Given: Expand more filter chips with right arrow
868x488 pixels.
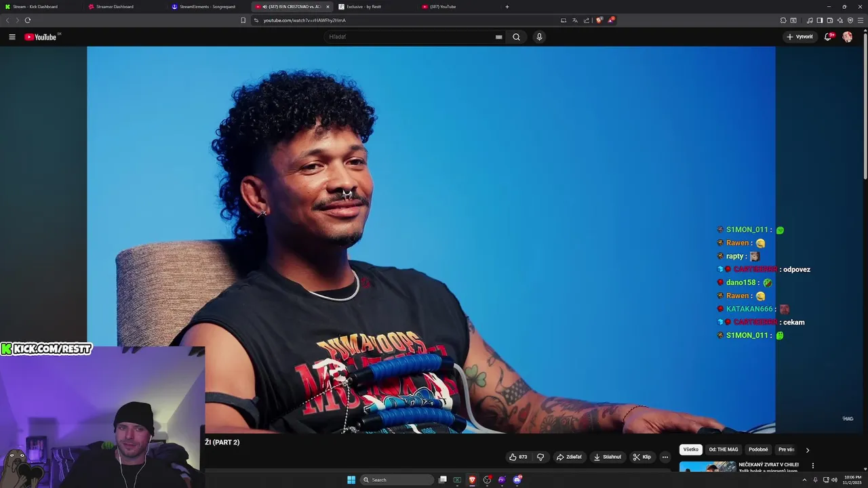Looking at the screenshot, I should 807,450.
